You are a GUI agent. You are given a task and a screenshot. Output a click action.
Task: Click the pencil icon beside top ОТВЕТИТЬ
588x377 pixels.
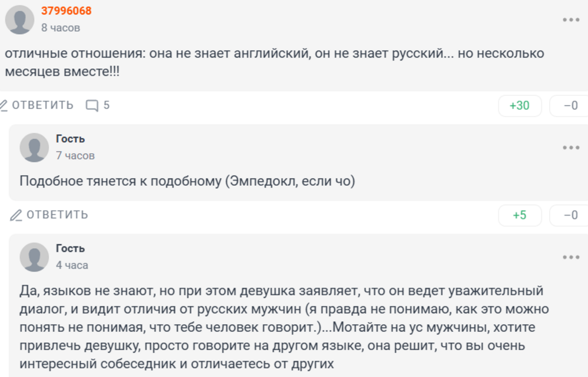pos(4,105)
